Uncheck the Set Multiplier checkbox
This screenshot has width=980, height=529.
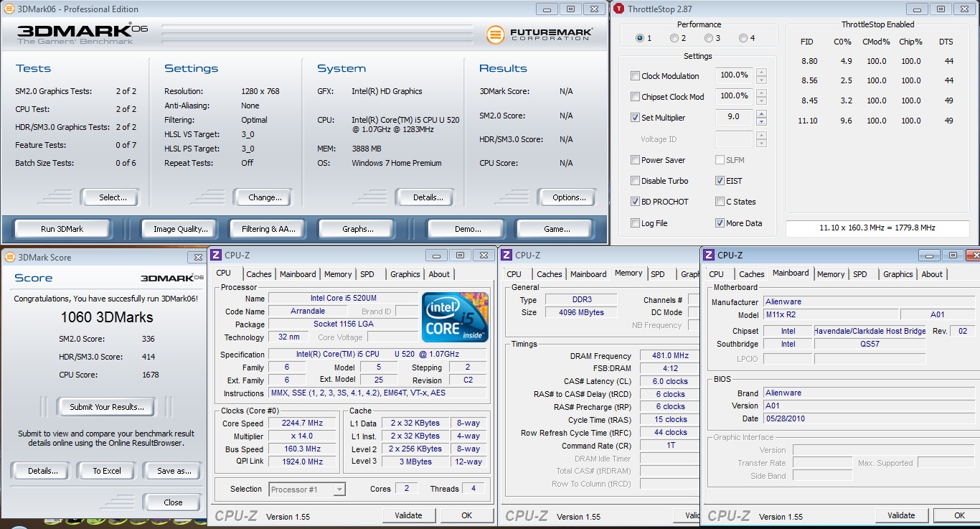635,118
